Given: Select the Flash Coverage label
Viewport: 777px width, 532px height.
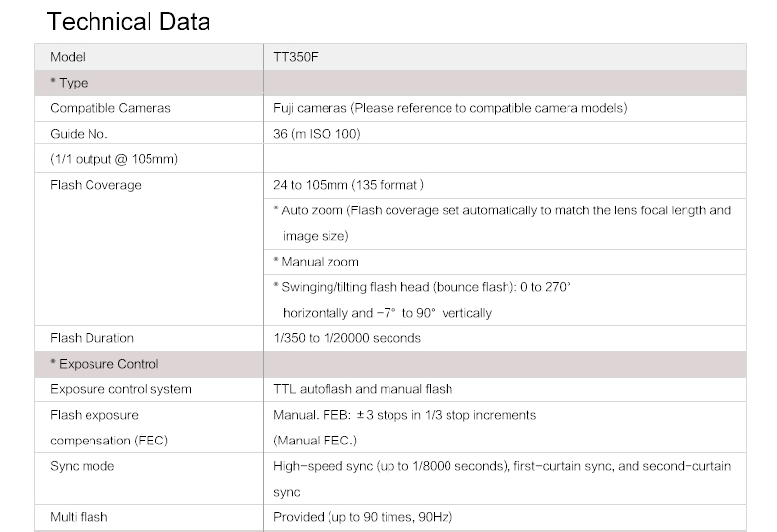Looking at the screenshot, I should point(95,185).
